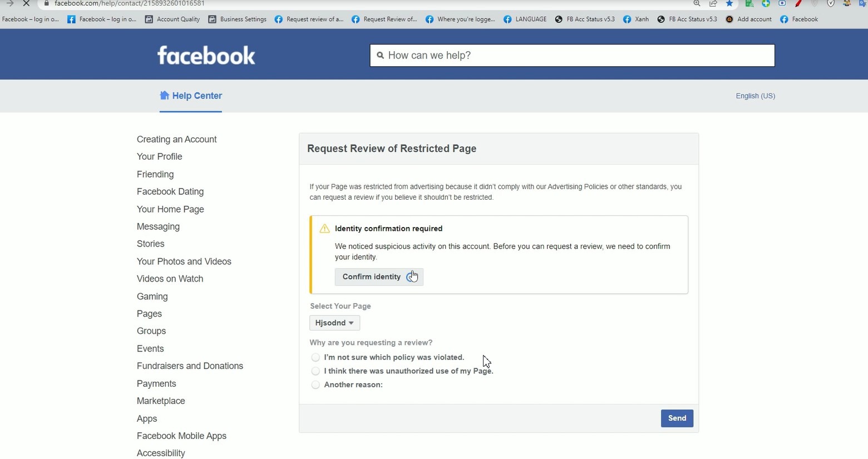868x459 pixels.
Task: Open the checkmark shield extension icon
Action: tap(831, 3)
